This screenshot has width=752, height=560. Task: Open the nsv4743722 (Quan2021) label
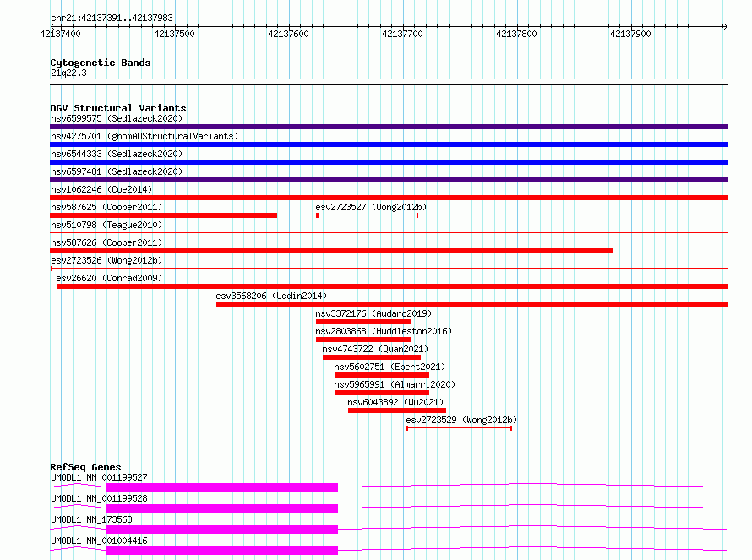[375, 349]
